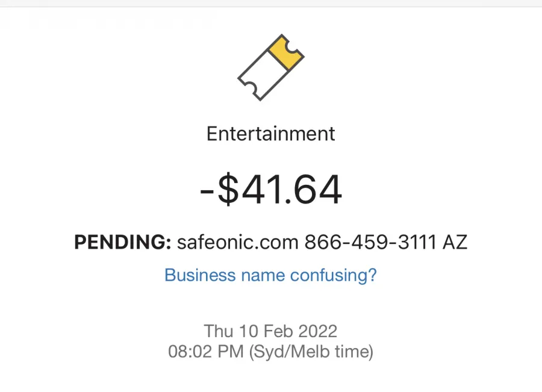The width and height of the screenshot is (542, 392).
Task: Click the gray bar at the top of the page
Action: 271,3
